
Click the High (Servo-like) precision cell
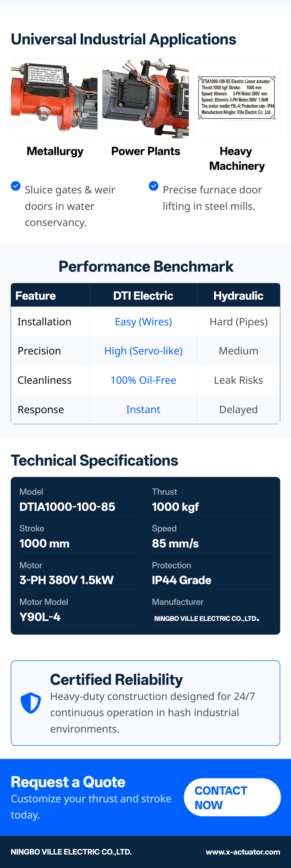143,351
